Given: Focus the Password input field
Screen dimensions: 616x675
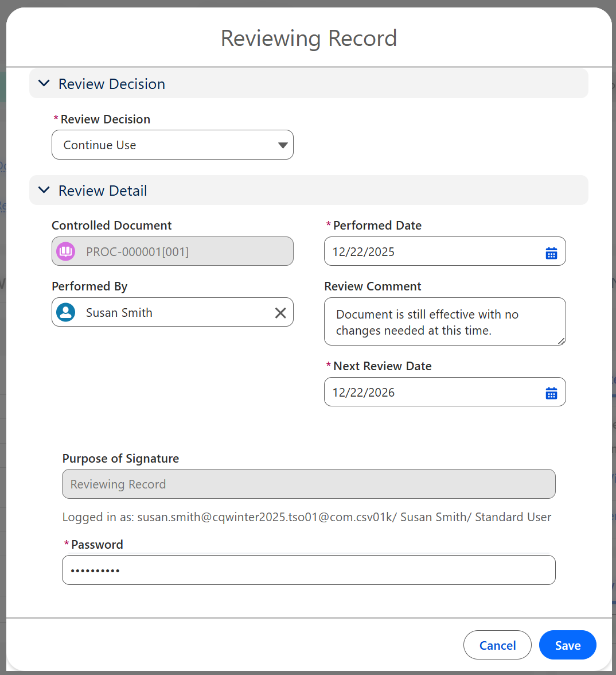Looking at the screenshot, I should coord(309,571).
